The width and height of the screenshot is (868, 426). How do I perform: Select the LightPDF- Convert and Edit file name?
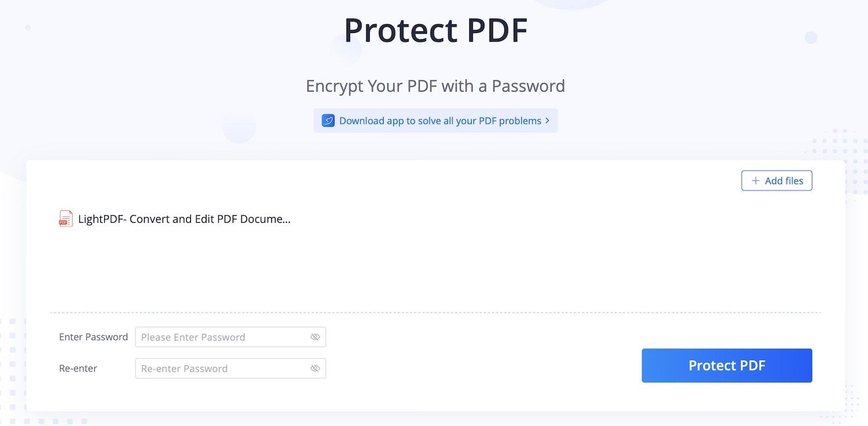click(x=184, y=219)
